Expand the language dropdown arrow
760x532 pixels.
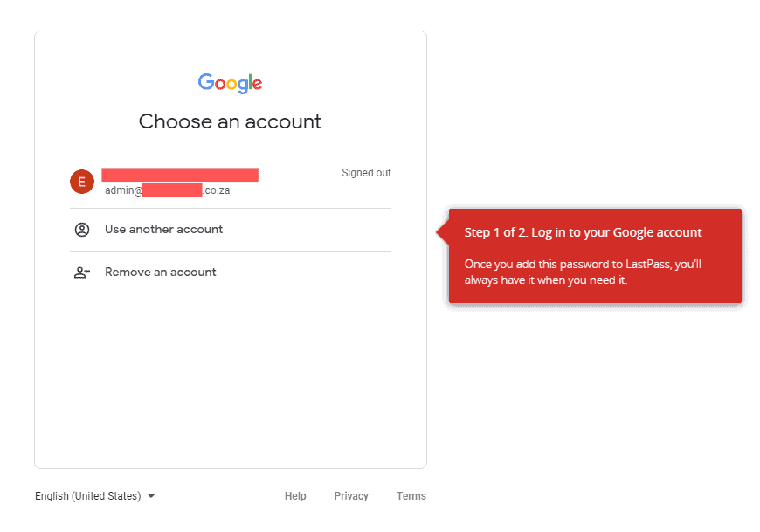pyautogui.click(x=151, y=496)
